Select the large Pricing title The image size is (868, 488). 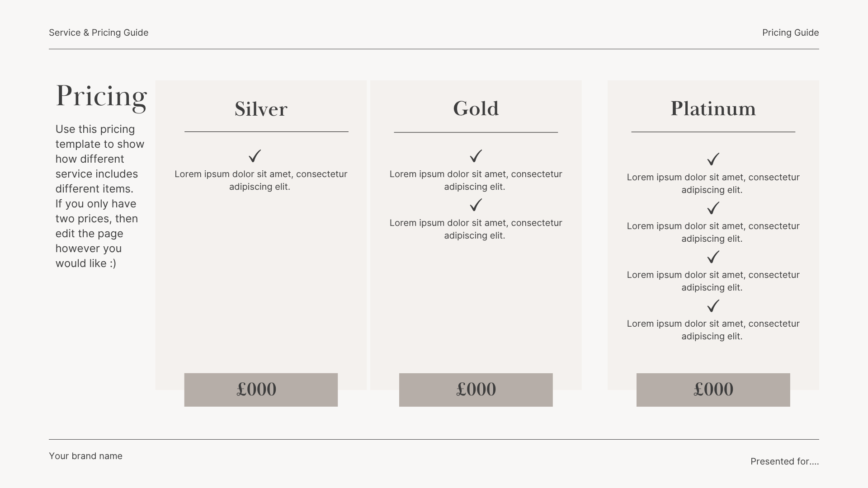[101, 97]
